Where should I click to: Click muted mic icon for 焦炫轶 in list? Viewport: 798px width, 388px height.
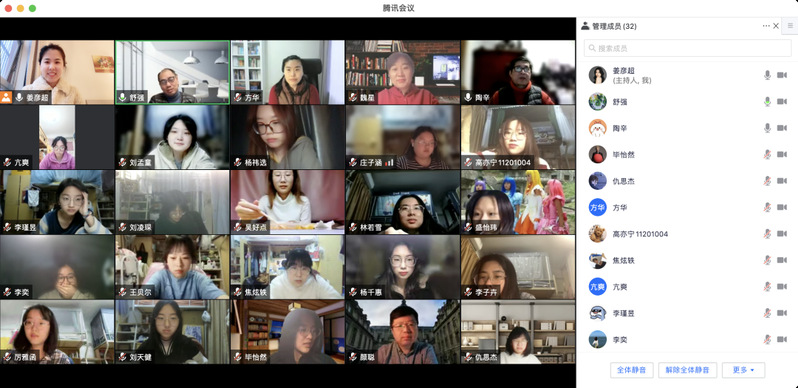(x=767, y=260)
